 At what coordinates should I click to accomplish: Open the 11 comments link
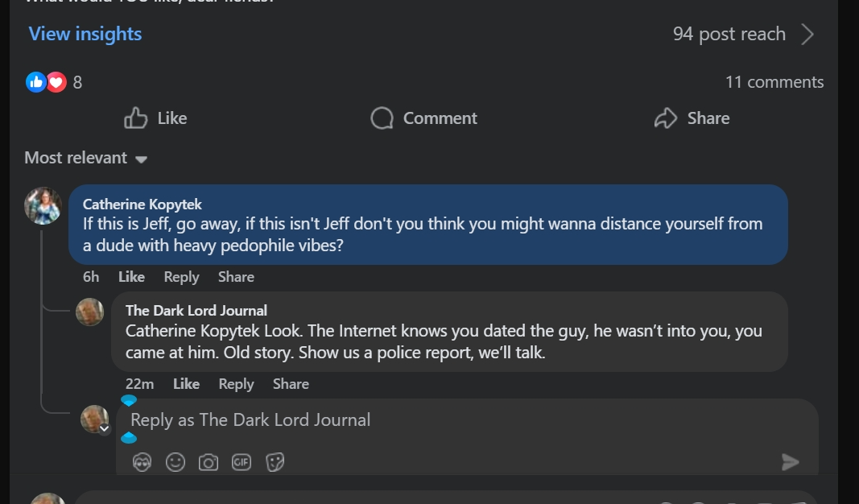pos(774,82)
